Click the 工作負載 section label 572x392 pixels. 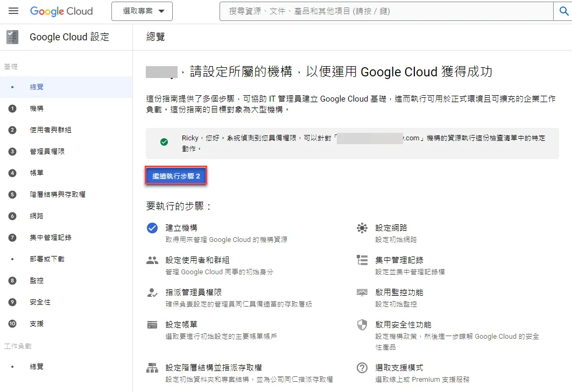tap(18, 346)
